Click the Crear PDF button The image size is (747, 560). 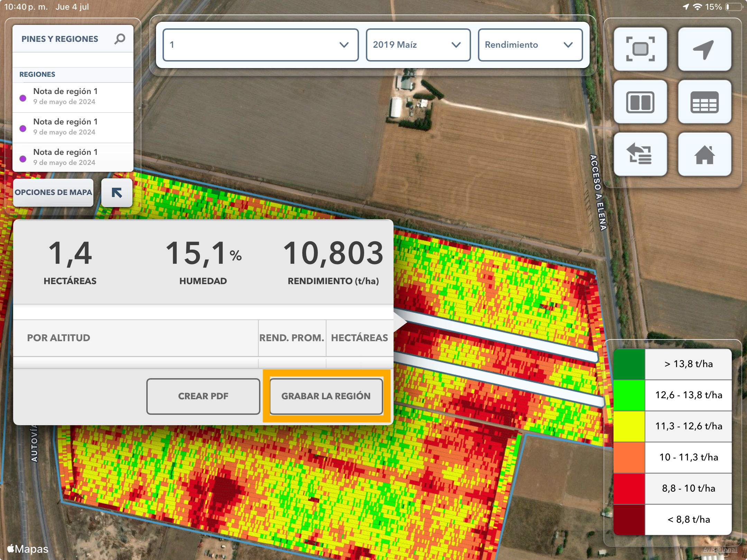pyautogui.click(x=203, y=396)
